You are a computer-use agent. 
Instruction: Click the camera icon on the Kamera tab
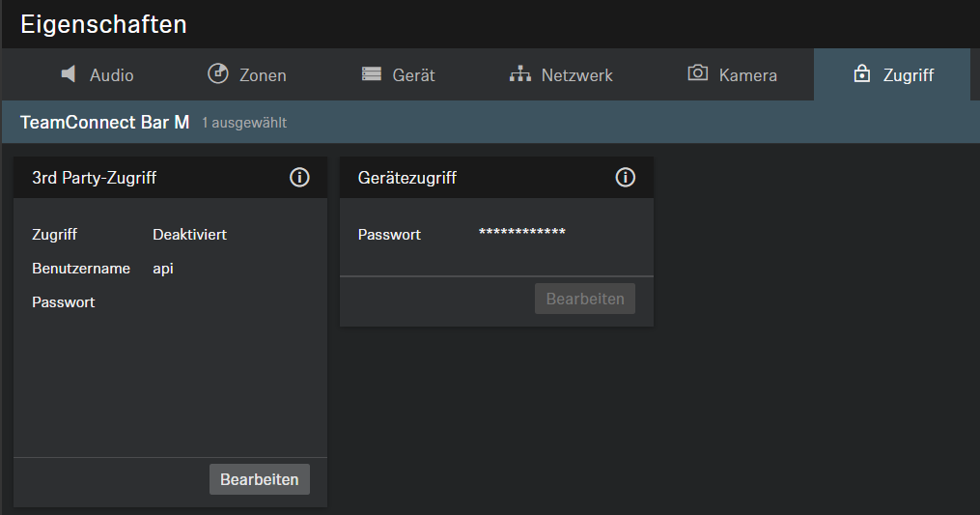(697, 74)
